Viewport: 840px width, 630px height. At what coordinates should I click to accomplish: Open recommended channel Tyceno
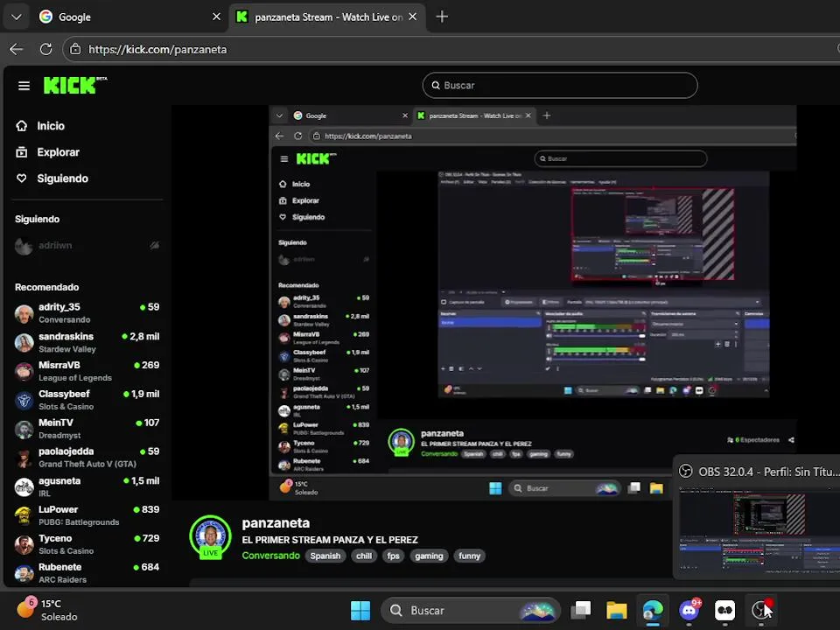[x=87, y=544]
